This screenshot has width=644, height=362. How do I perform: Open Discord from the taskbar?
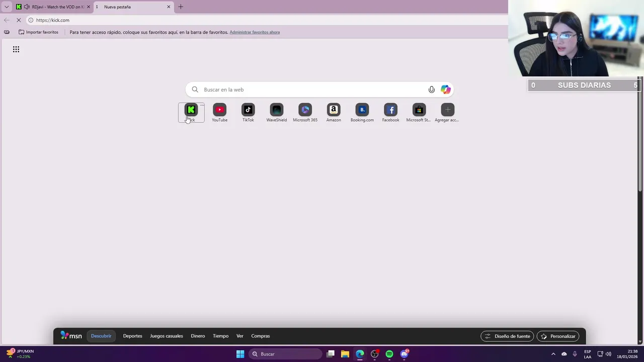(x=404, y=354)
